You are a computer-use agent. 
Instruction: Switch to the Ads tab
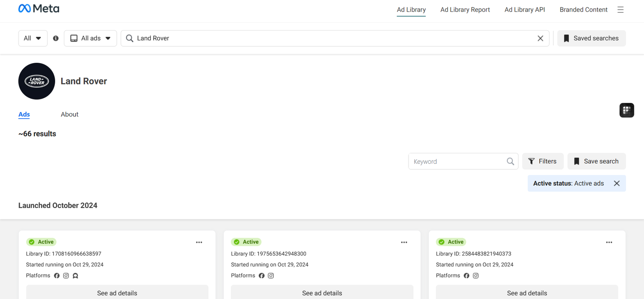click(x=24, y=114)
